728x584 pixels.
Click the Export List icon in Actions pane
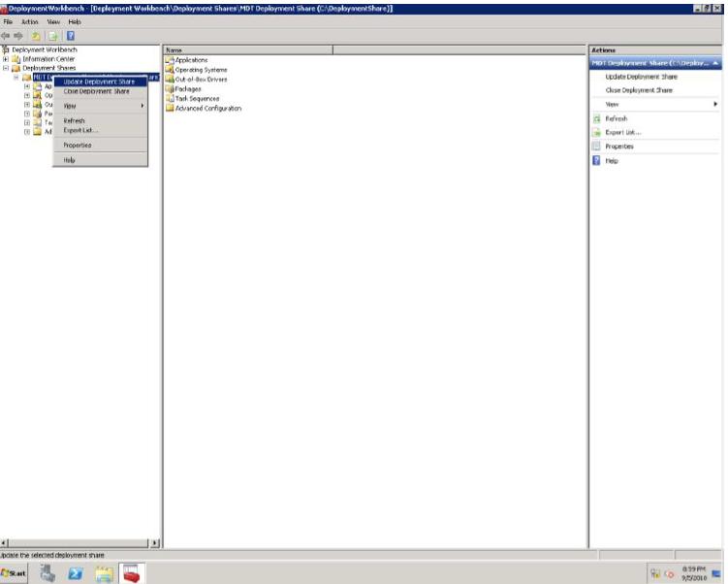(x=597, y=132)
